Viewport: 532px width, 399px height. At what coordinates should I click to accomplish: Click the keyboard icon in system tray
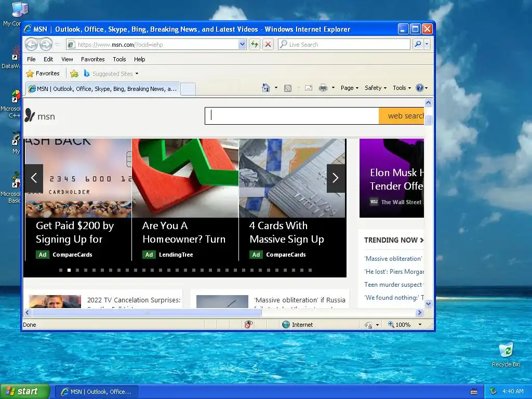pos(474,392)
